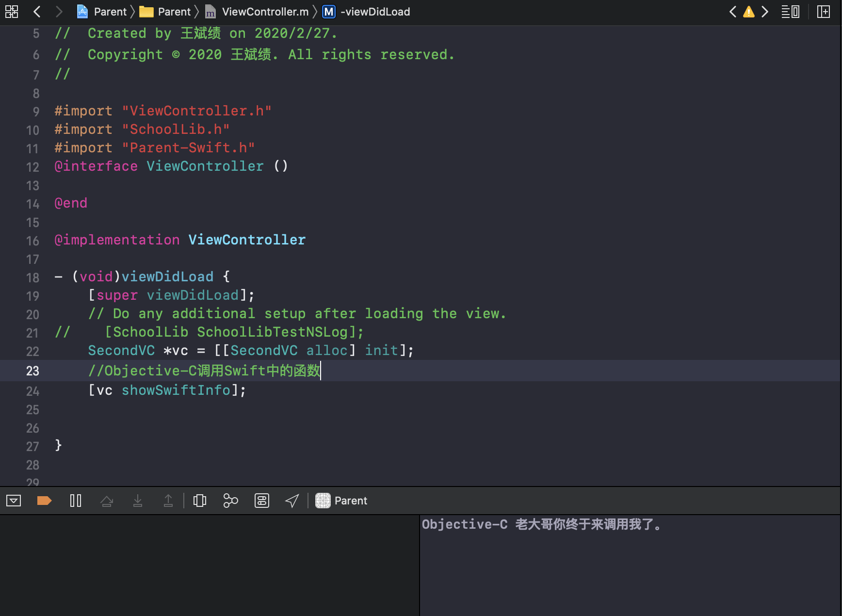
Task: Click the Step out button
Action: (x=168, y=501)
